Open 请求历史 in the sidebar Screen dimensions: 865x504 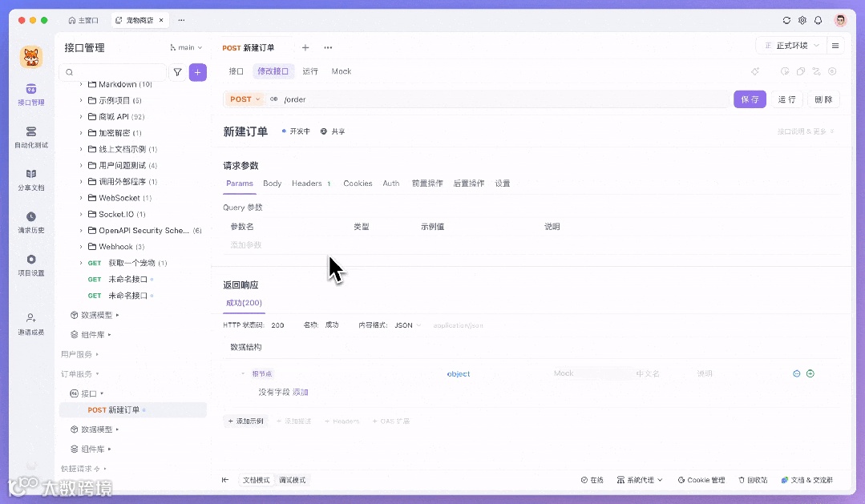(x=31, y=222)
